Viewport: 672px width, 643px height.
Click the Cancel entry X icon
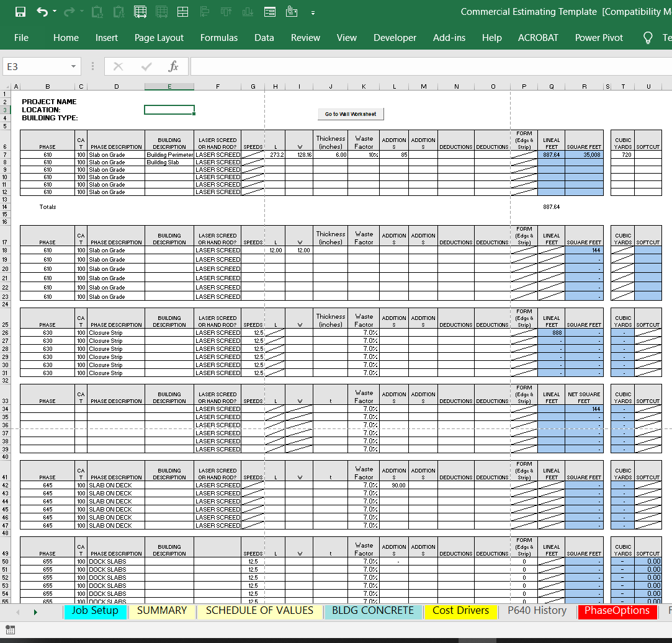pos(119,66)
